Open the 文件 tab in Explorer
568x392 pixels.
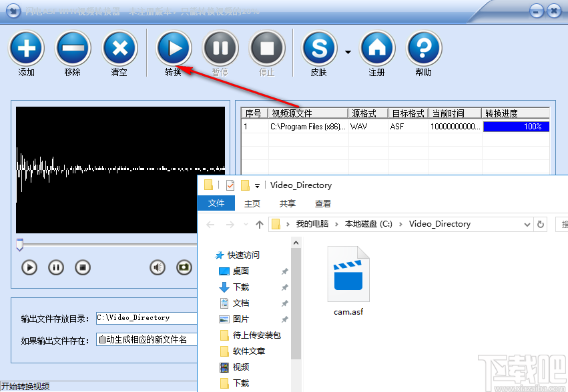pyautogui.click(x=216, y=203)
